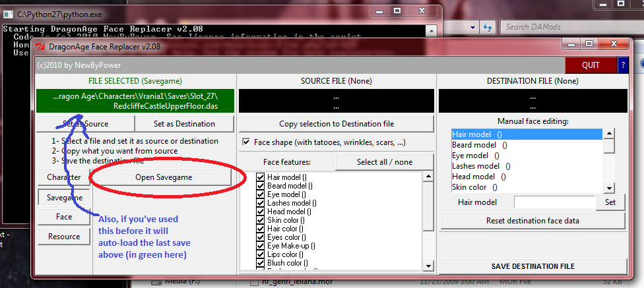Uncheck Hair model feature checkbox

click(260, 177)
